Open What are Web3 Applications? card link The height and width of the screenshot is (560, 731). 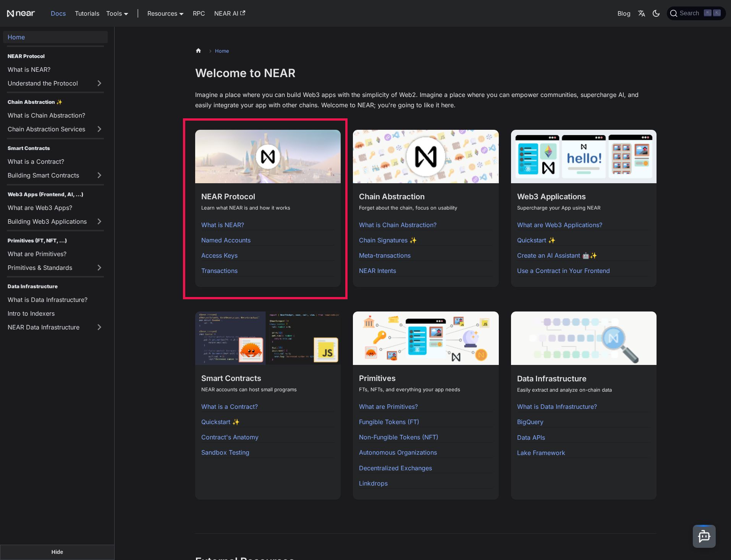point(560,225)
